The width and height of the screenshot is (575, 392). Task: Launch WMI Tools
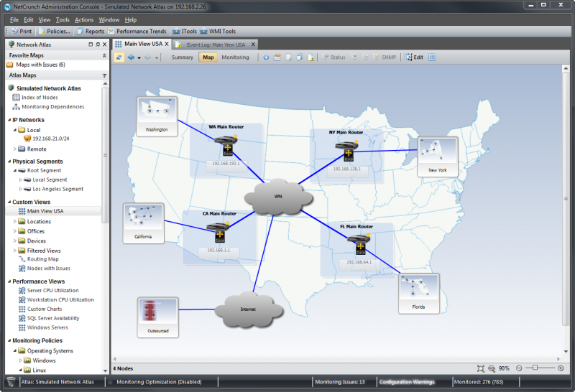[218, 31]
